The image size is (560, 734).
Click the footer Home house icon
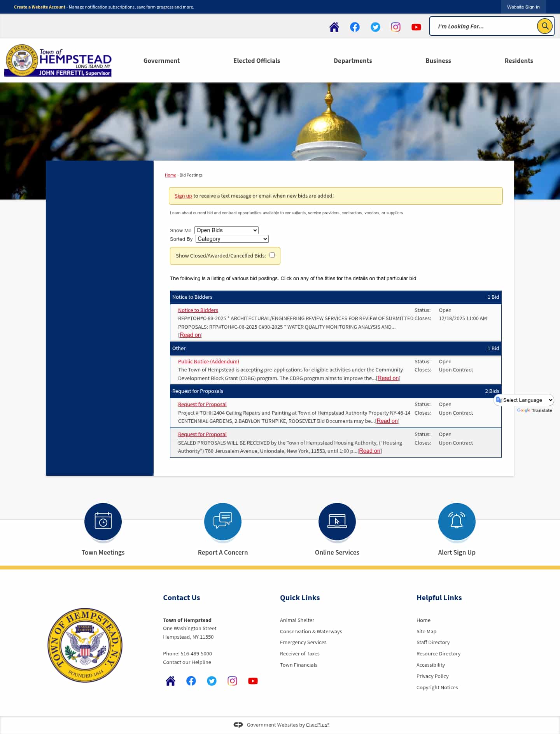[170, 681]
